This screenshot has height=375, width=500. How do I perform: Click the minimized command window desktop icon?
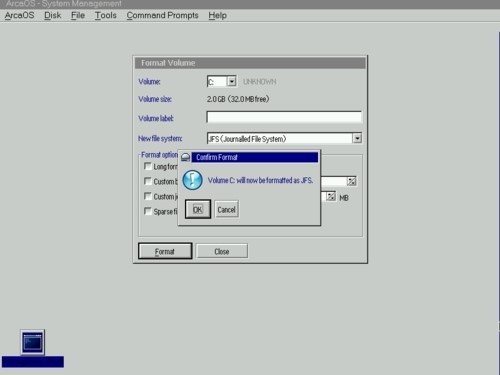coord(32,342)
